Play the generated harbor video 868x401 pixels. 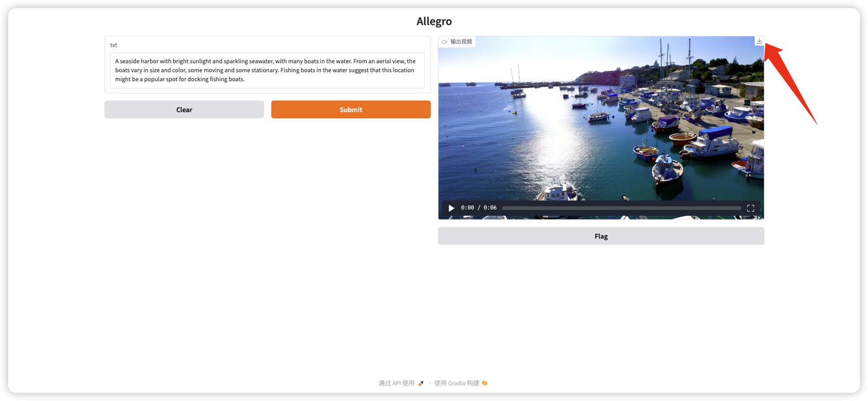coord(451,208)
